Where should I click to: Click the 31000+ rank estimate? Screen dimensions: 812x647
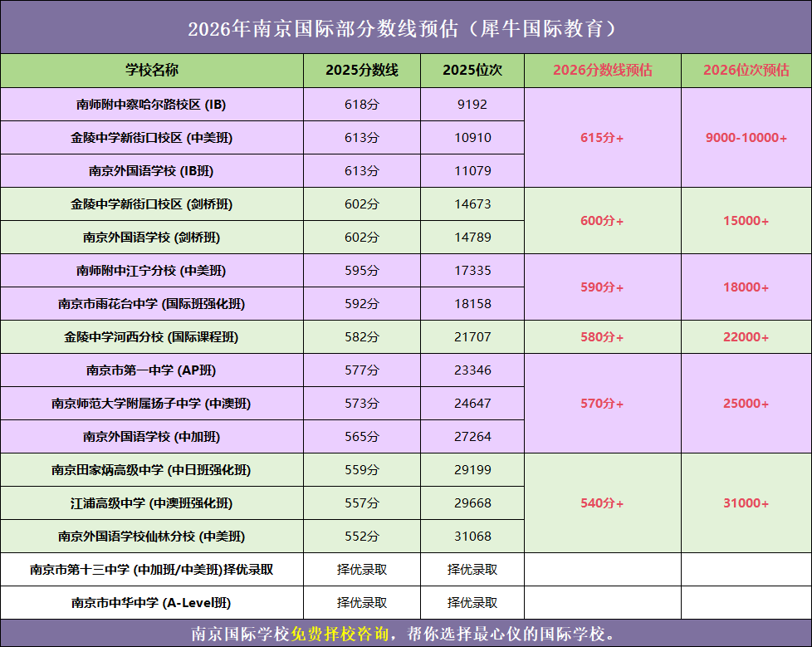(746, 503)
